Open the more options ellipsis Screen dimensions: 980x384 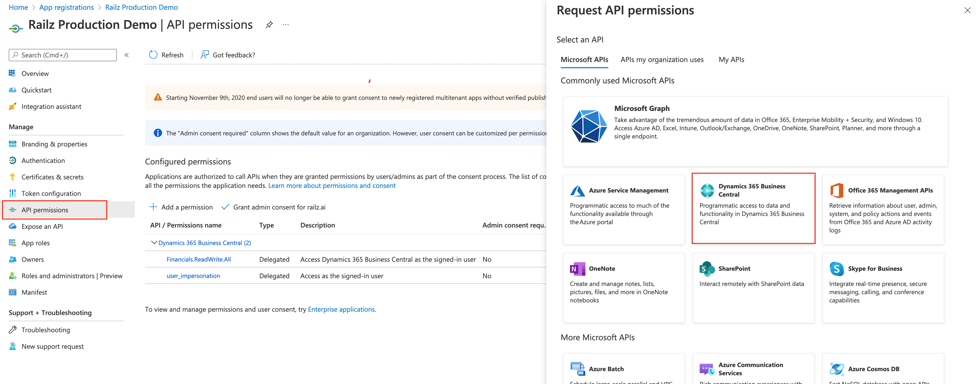[x=286, y=25]
